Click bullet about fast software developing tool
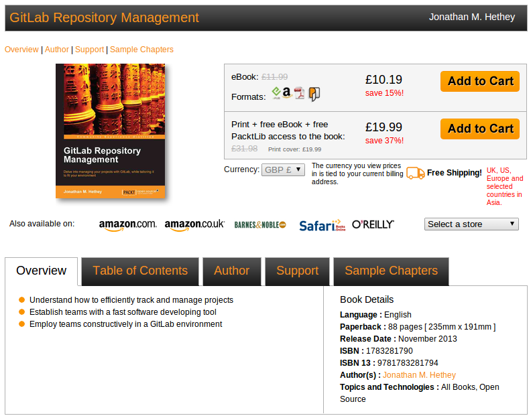 (123, 312)
